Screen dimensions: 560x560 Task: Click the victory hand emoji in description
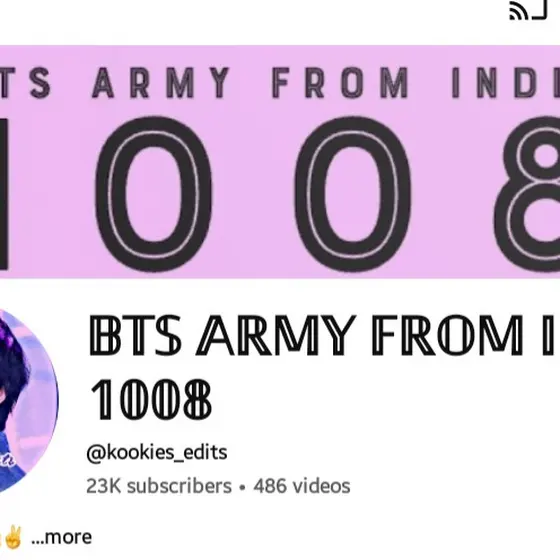coord(13,537)
